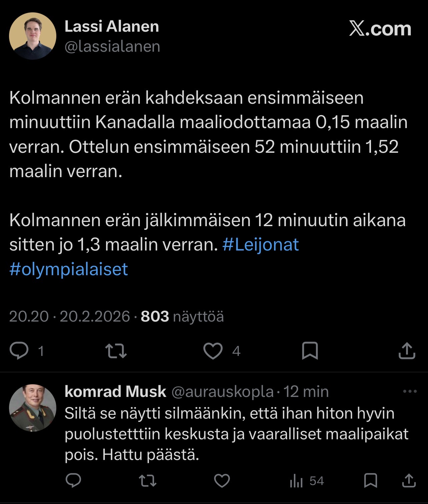Click the 803 näyttöä view count
Screen dimensions: 428x504
point(182,316)
